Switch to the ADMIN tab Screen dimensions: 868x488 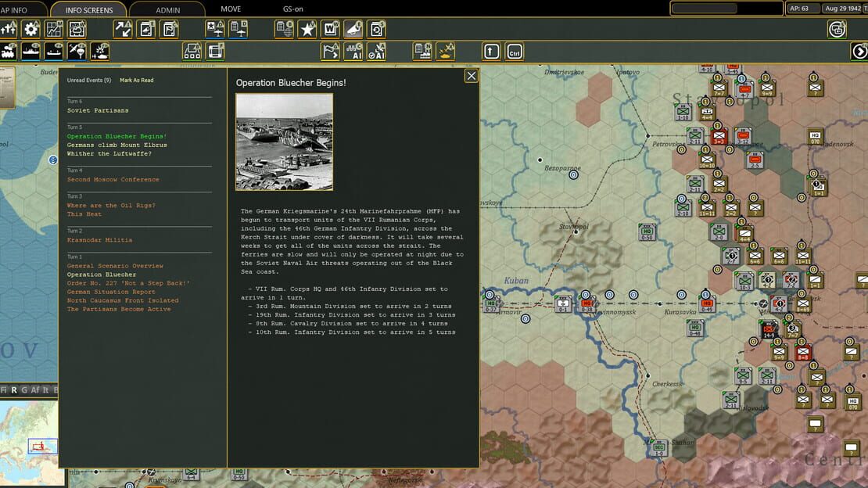coord(167,10)
